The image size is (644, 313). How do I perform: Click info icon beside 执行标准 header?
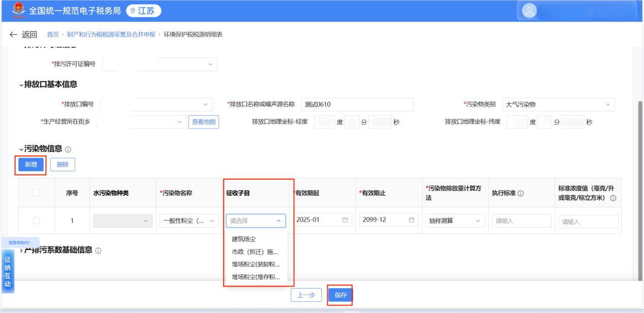pos(521,193)
